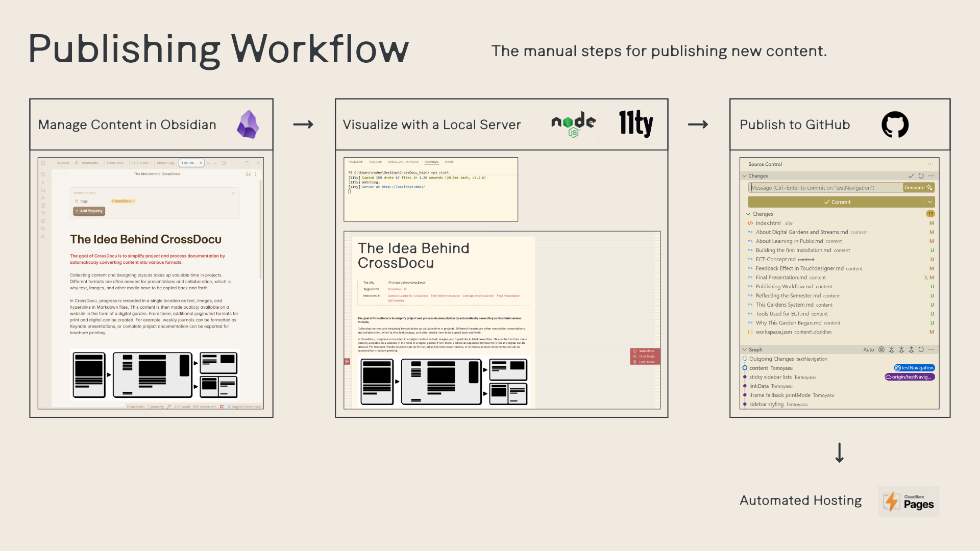
Task: Click the index.html file icon in Changes
Action: coord(750,223)
